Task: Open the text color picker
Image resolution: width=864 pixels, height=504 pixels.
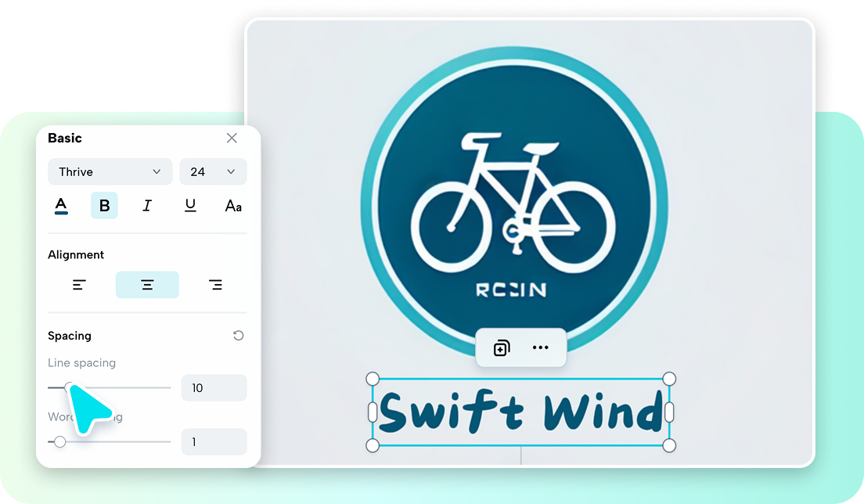Action: 61,206
